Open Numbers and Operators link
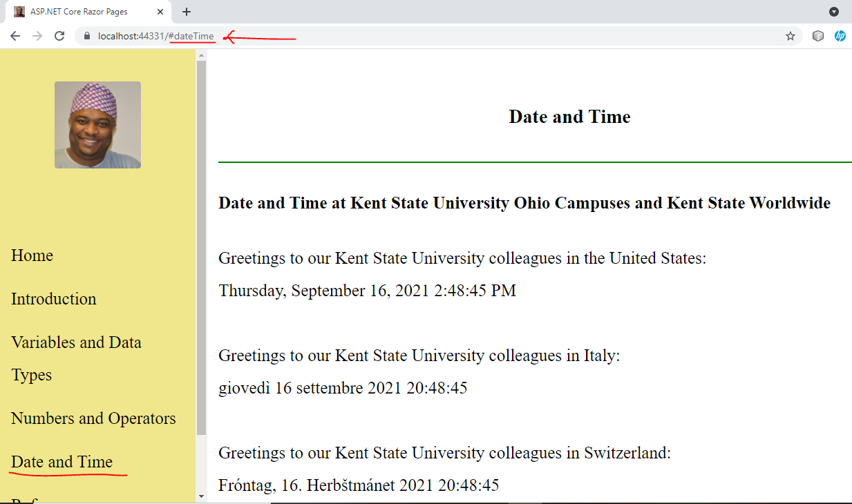This screenshot has height=504, width=852. 93,418
